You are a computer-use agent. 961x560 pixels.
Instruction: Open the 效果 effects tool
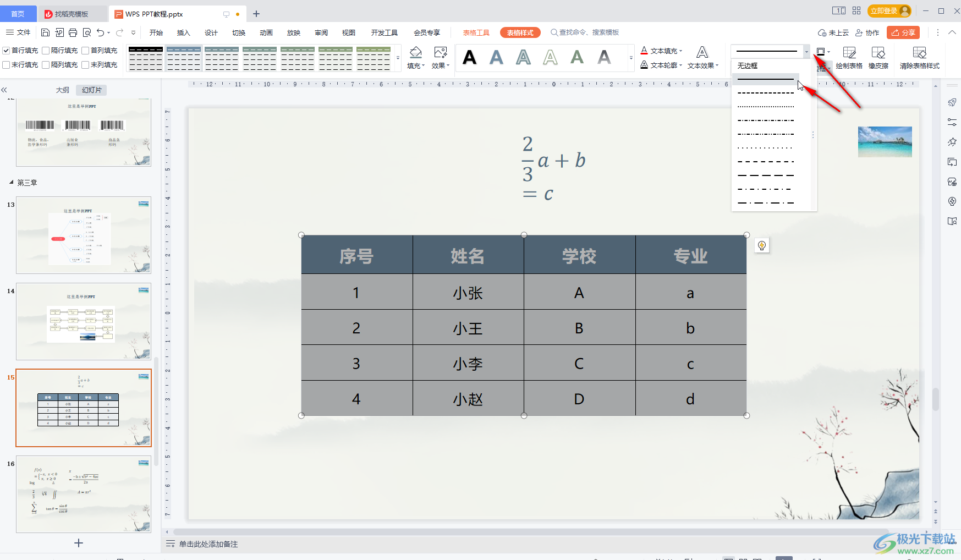coord(440,58)
